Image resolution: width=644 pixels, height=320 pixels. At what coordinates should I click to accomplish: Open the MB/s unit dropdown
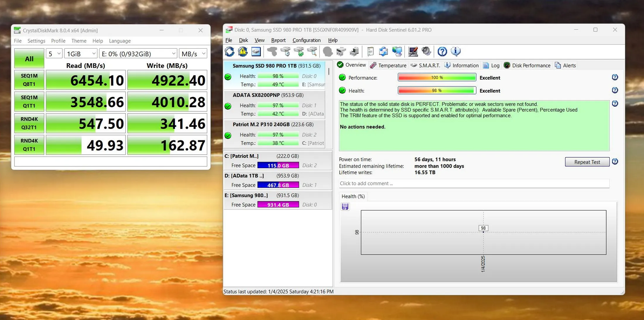click(193, 54)
